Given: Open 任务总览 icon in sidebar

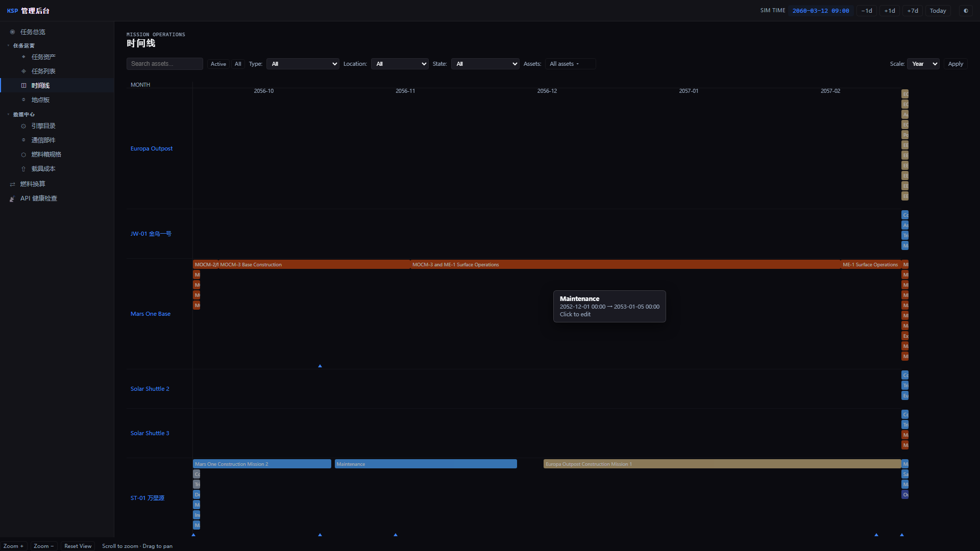Looking at the screenshot, I should (12, 32).
